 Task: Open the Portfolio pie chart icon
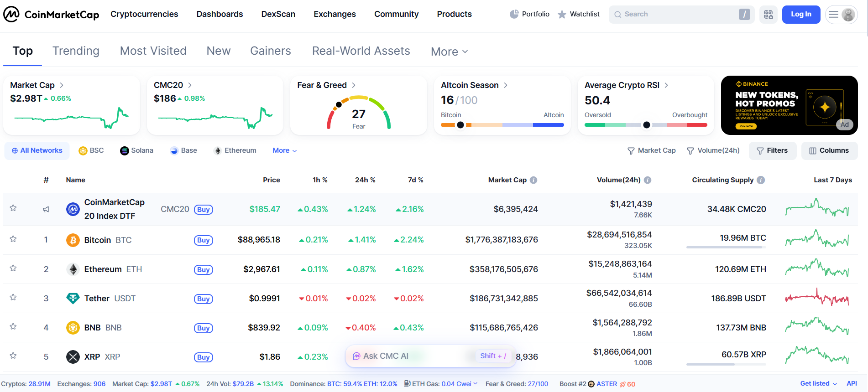[x=514, y=14]
